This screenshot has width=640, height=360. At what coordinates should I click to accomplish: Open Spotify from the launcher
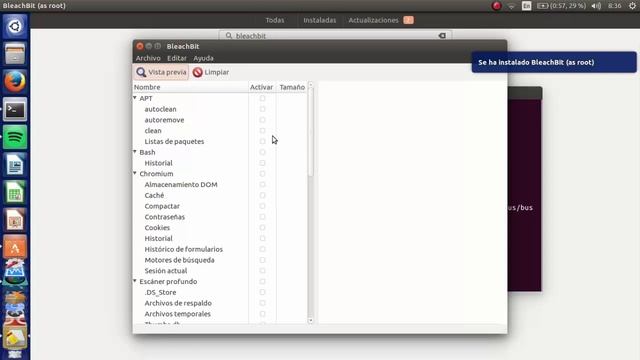[15, 137]
